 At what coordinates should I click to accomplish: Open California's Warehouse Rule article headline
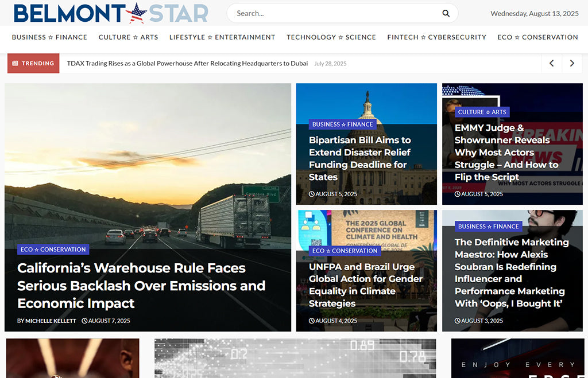(141, 286)
